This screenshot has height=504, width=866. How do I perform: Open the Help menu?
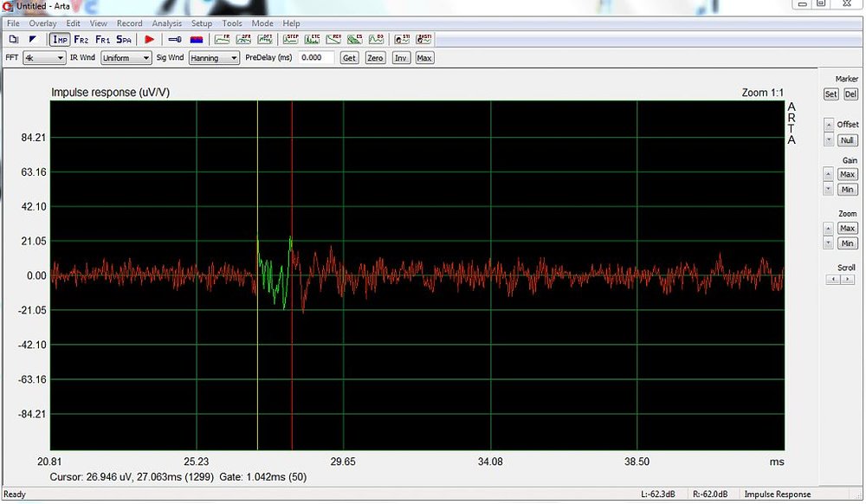(x=291, y=23)
